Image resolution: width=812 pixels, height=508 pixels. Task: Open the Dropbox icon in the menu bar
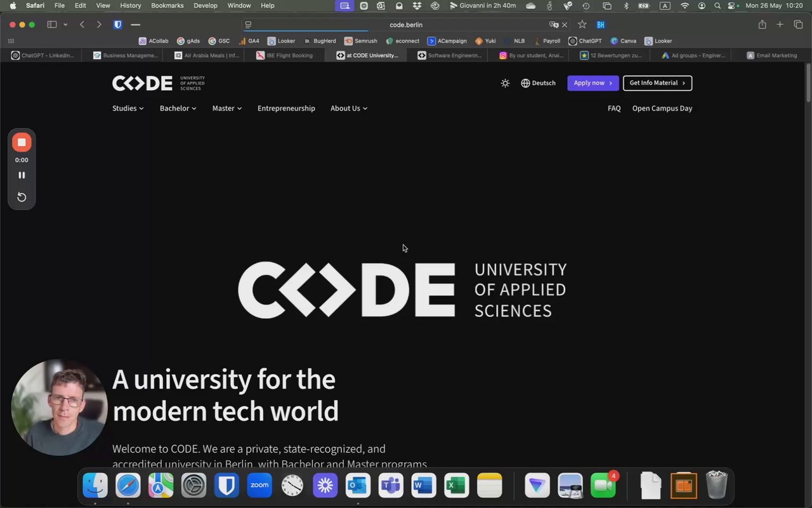pyautogui.click(x=417, y=6)
